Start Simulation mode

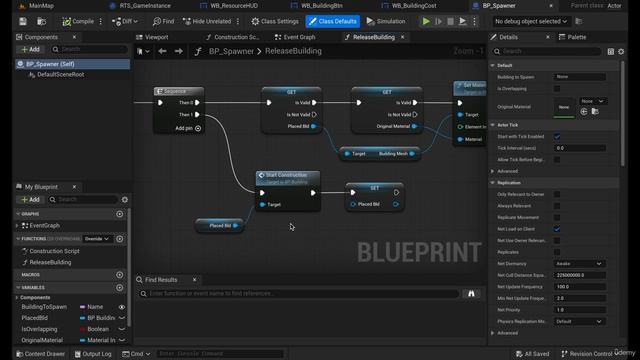pos(386,21)
